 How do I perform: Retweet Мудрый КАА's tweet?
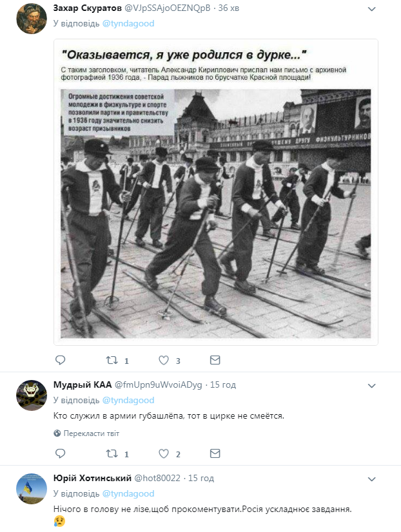coord(112,453)
